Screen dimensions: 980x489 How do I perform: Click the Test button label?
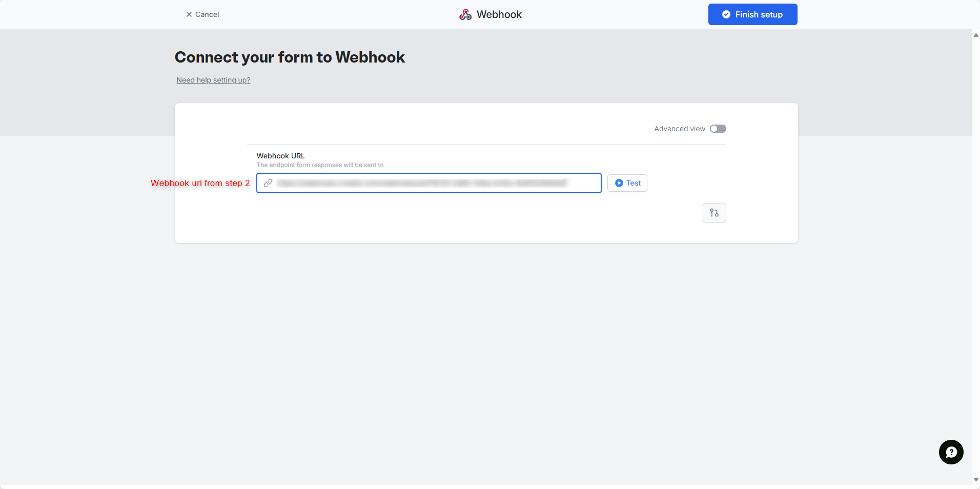633,183
